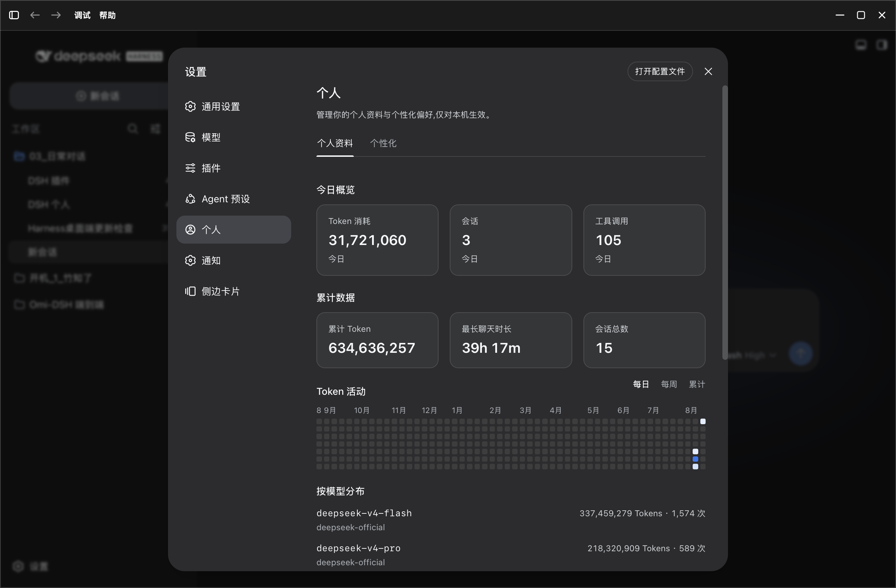The height and width of the screenshot is (588, 896).
Task: Toggle the sidebar panel icon in title bar
Action: [x=14, y=15]
